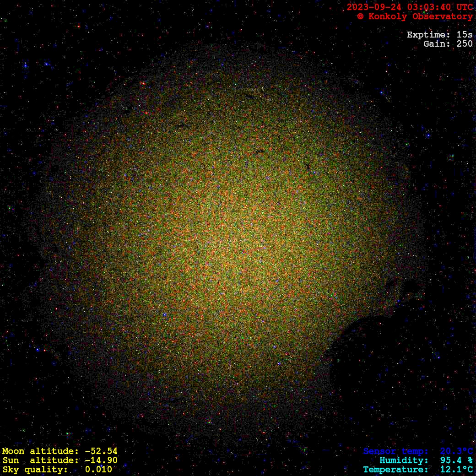Click the 15s exposure time value
This screenshot has width=476, height=476.
(x=465, y=35)
